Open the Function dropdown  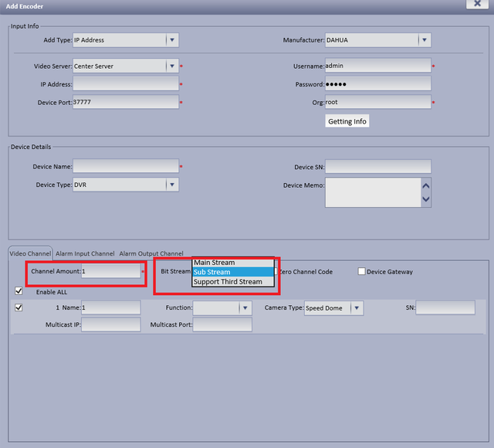click(x=222, y=308)
